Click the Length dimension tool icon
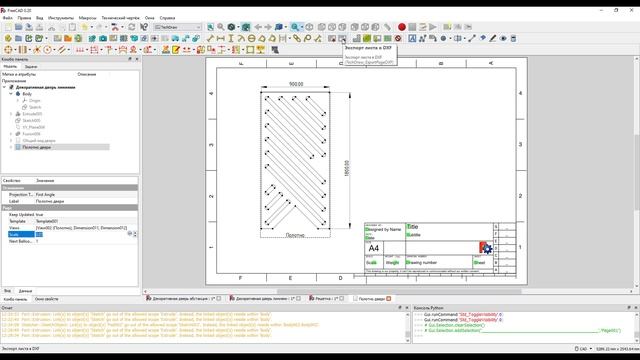 210,38
